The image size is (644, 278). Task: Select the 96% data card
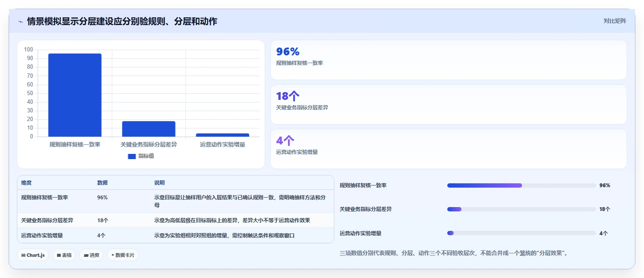(x=449, y=60)
